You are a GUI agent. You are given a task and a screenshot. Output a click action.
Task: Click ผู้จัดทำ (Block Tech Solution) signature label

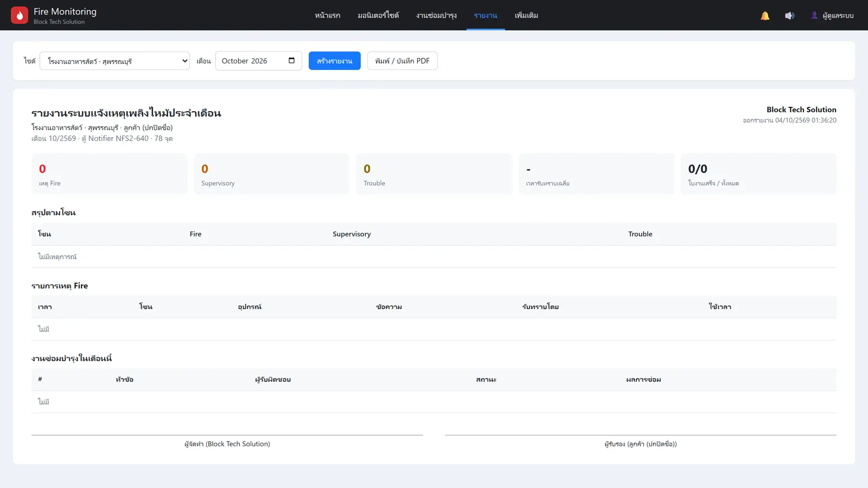coord(227,444)
